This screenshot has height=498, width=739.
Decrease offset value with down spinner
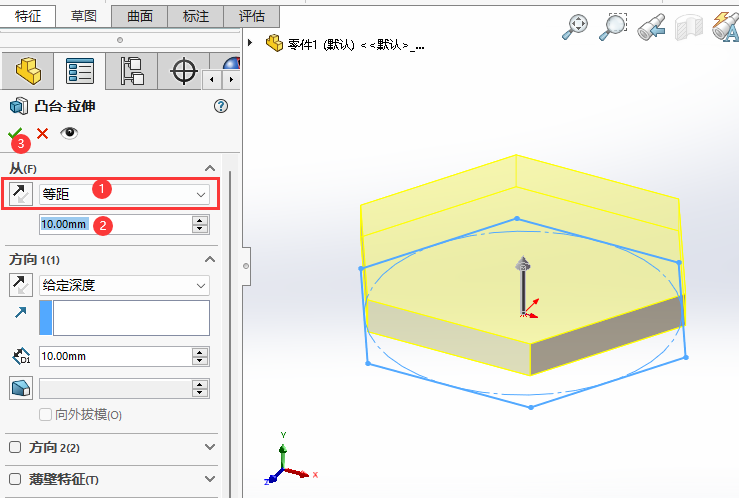coord(200,229)
